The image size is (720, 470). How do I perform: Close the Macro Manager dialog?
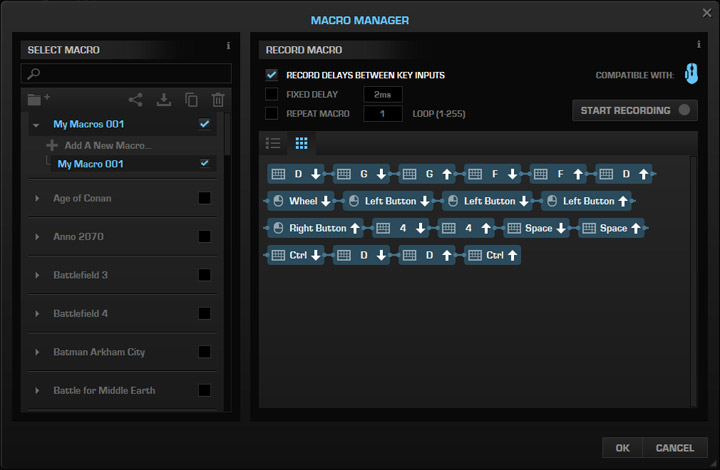(x=707, y=13)
